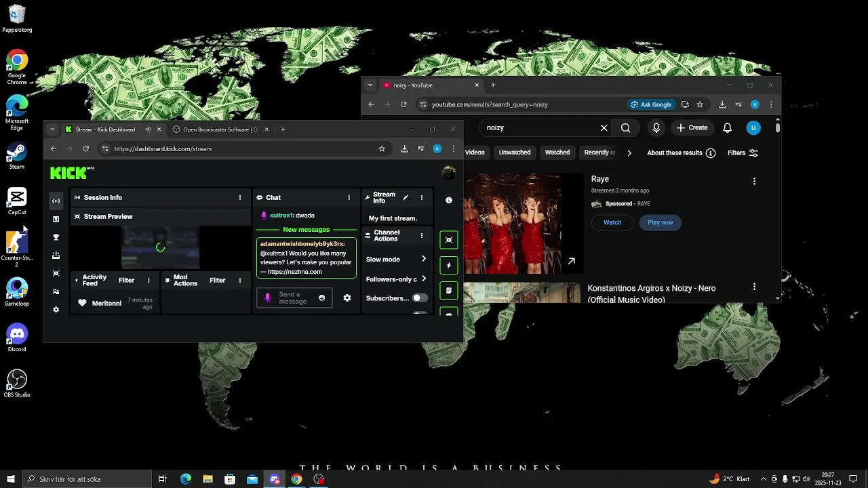Switch to Open Broadcaster Software tab
This screenshot has height=488, width=868.
coord(220,129)
